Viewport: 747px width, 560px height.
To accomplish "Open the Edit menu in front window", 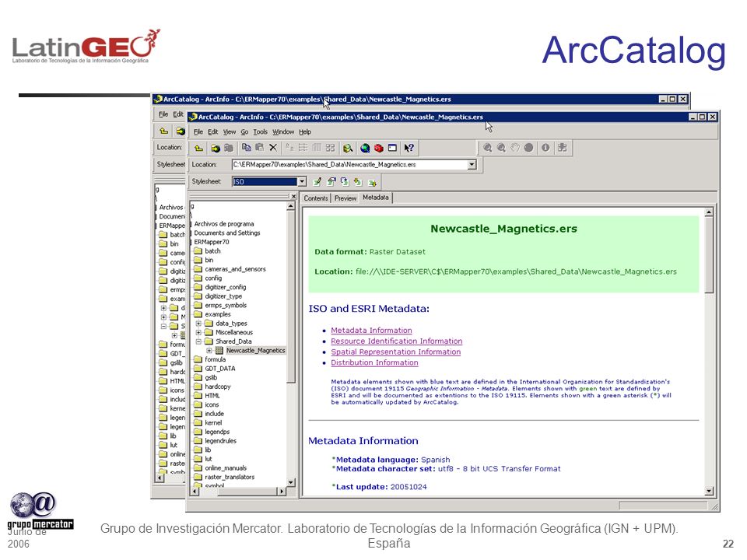I will point(213,132).
